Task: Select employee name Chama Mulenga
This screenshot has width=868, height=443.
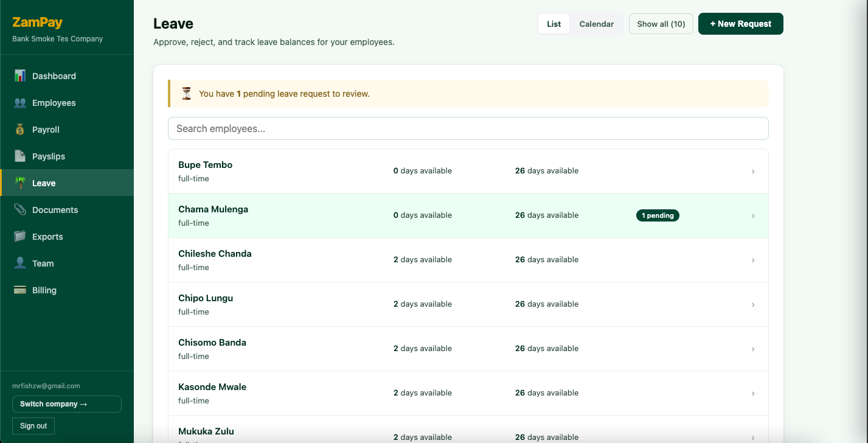Action: [213, 209]
